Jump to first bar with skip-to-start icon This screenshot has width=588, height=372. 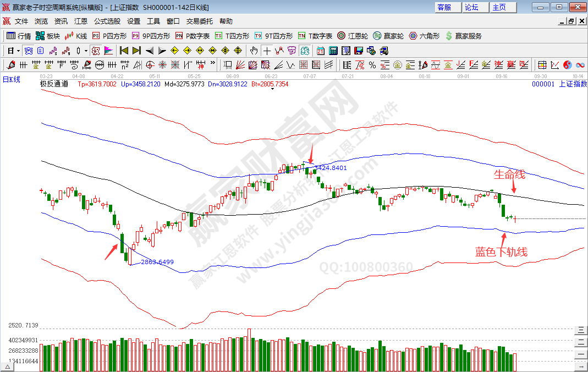click(124, 51)
